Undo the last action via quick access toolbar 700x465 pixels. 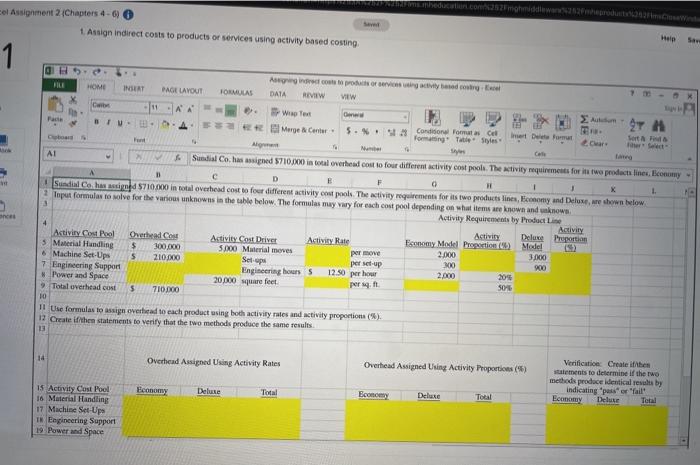[77, 71]
